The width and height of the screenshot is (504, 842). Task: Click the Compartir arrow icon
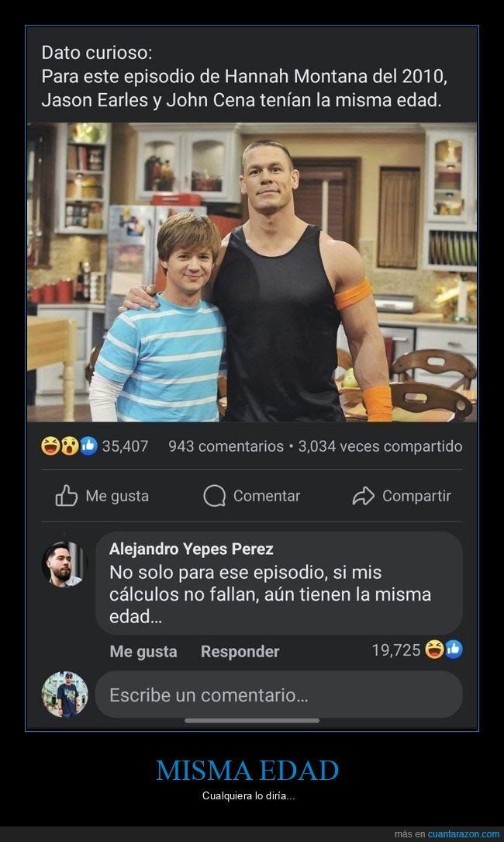(x=363, y=496)
